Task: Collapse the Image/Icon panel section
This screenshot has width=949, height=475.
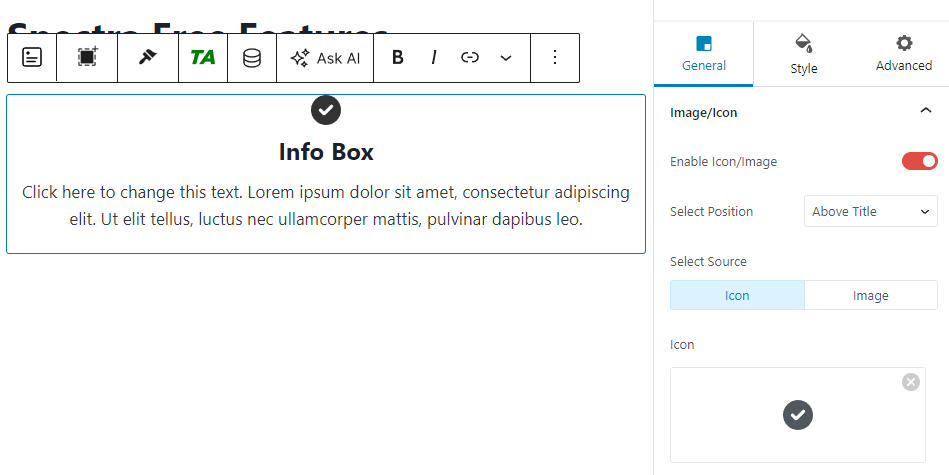Action: pos(925,112)
